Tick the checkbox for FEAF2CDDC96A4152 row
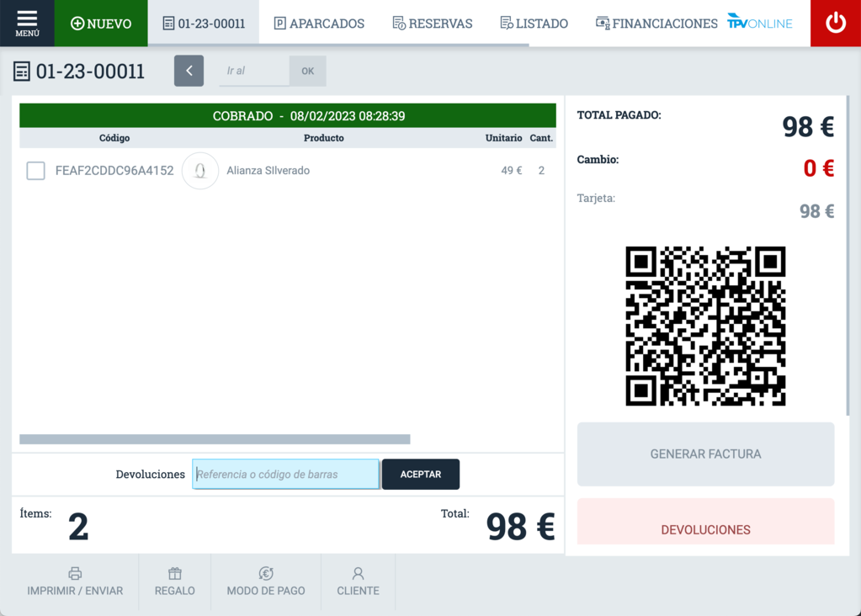The height and width of the screenshot is (616, 861). (x=35, y=171)
